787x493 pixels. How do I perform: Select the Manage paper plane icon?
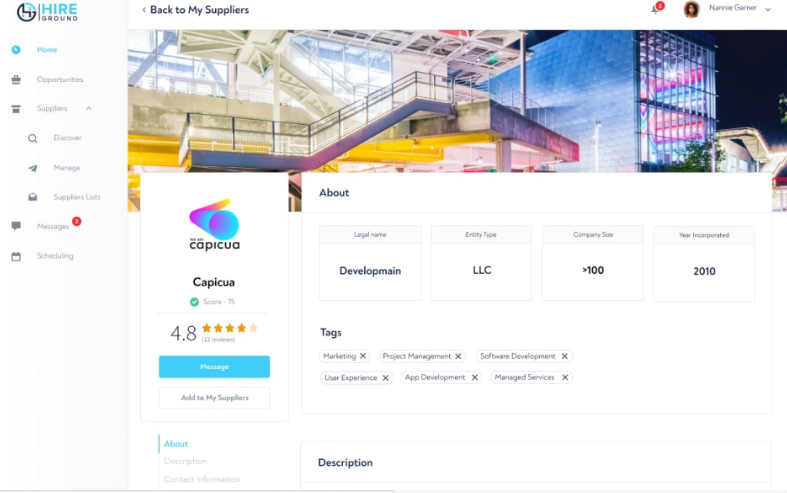point(33,168)
